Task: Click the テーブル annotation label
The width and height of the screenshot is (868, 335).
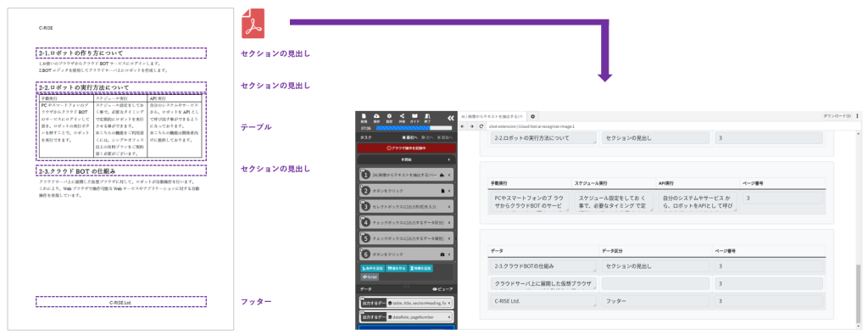Action: tap(256, 127)
